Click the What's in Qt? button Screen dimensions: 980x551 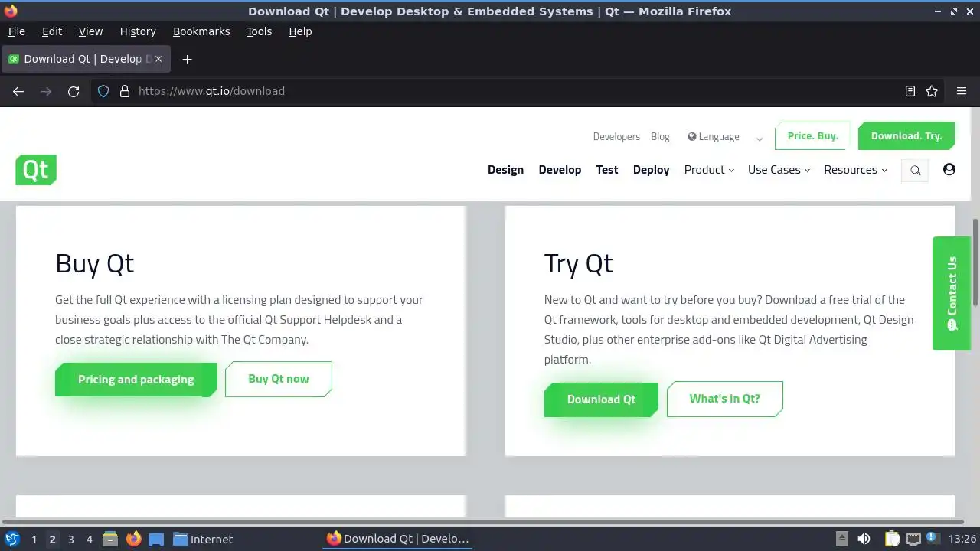point(724,399)
